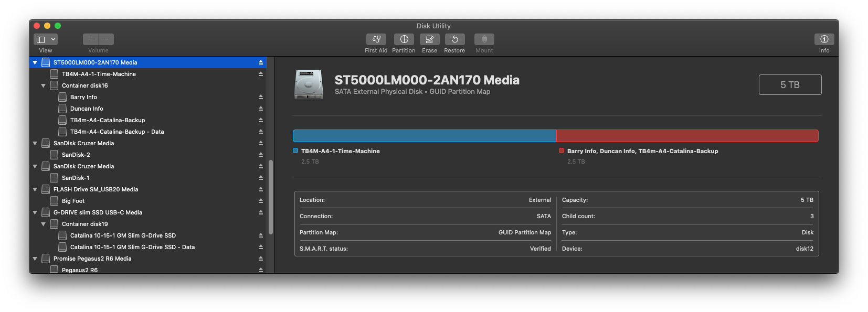Select the SanDisk-2 volume row

point(149,155)
